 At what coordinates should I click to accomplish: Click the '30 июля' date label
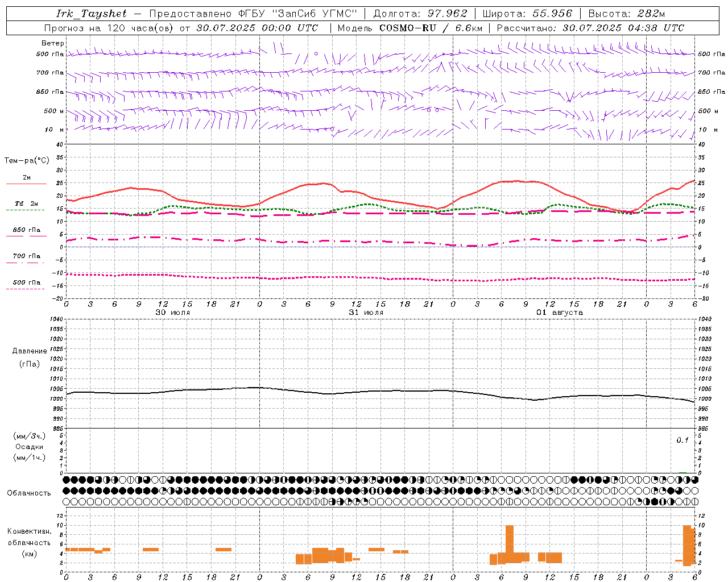tap(173, 313)
